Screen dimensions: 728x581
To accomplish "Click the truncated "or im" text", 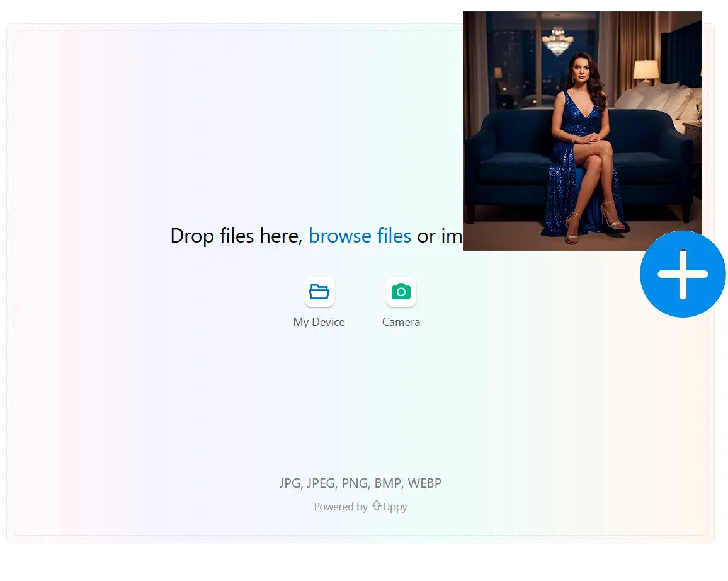I will tap(440, 236).
